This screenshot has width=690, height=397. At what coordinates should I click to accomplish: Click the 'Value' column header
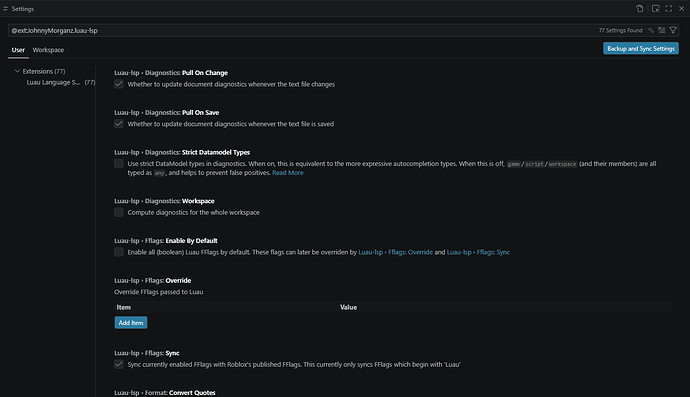point(348,307)
